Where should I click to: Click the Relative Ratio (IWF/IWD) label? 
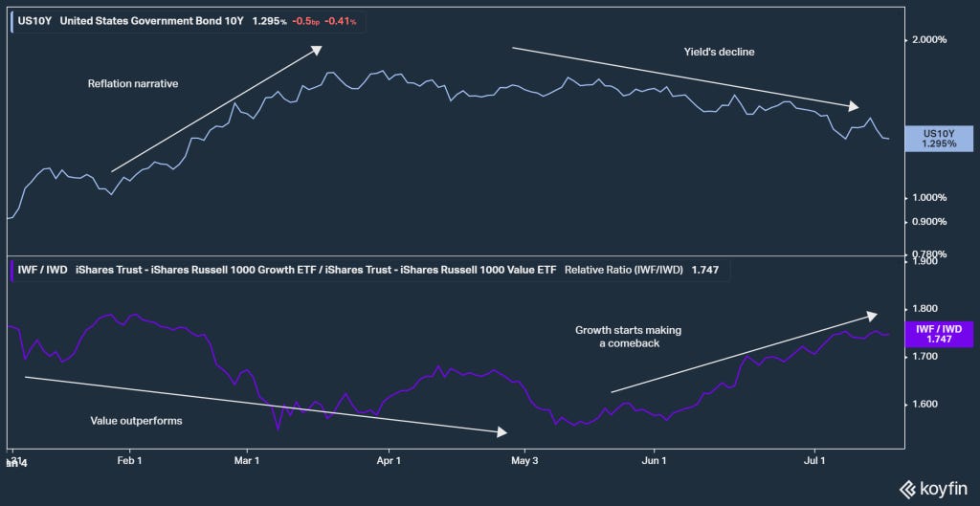pyautogui.click(x=625, y=270)
